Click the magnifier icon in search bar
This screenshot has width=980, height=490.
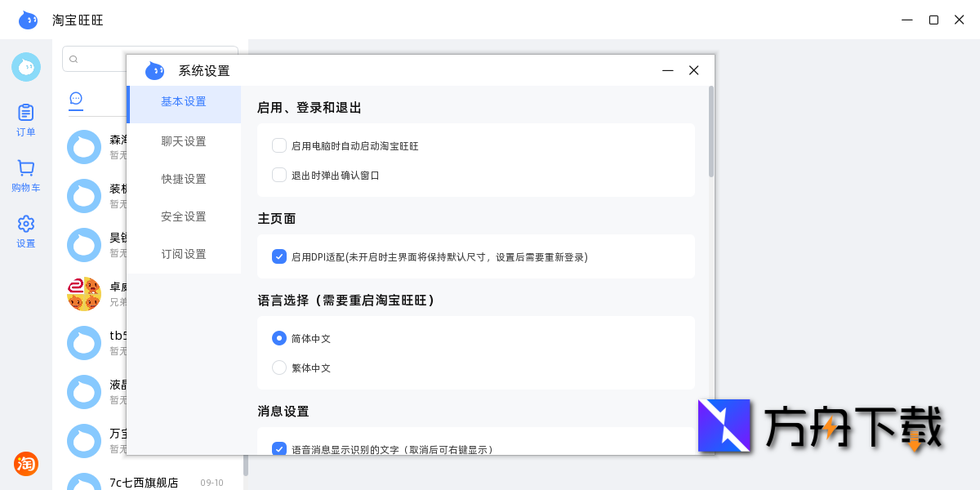(74, 59)
